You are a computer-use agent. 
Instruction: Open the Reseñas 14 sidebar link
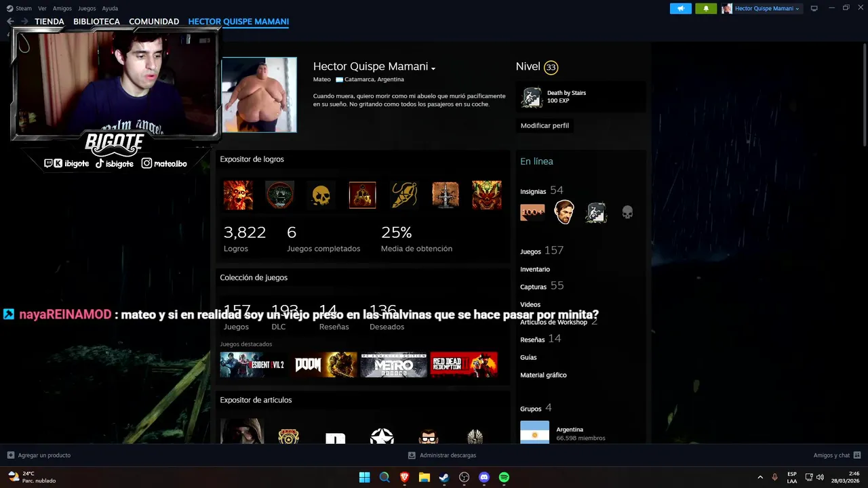(x=540, y=339)
